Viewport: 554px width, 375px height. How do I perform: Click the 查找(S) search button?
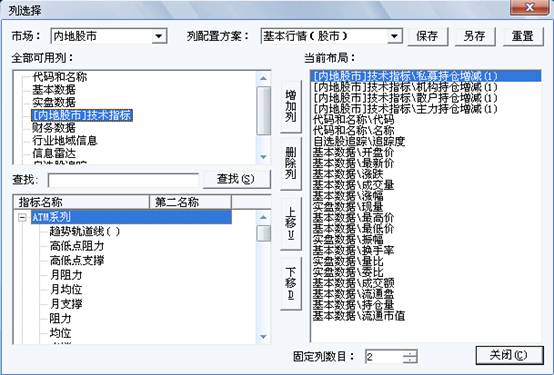(x=236, y=179)
